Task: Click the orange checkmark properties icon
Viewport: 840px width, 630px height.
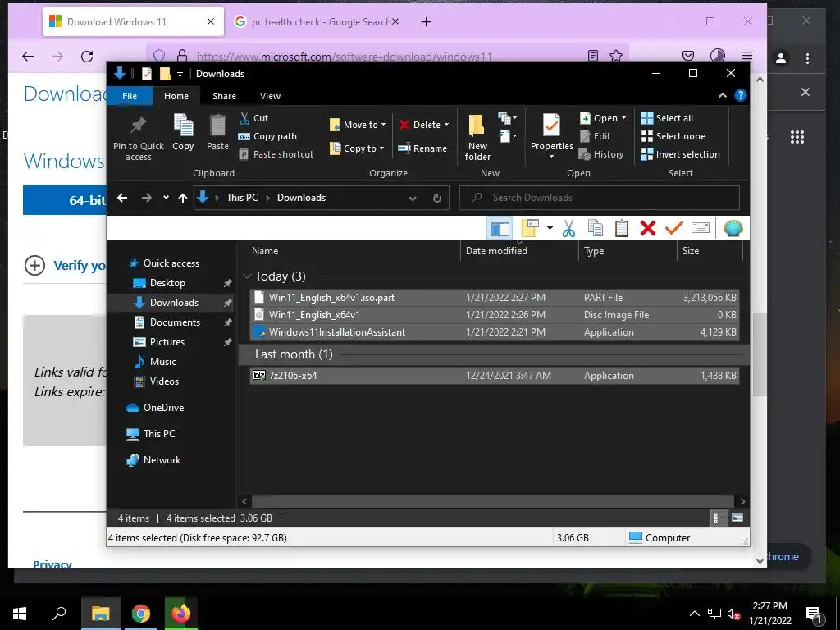Action: point(674,228)
